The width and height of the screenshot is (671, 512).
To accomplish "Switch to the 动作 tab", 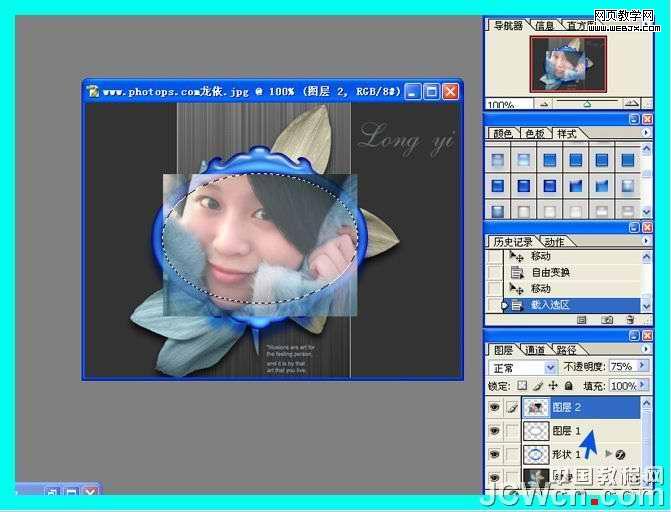I will (x=554, y=242).
